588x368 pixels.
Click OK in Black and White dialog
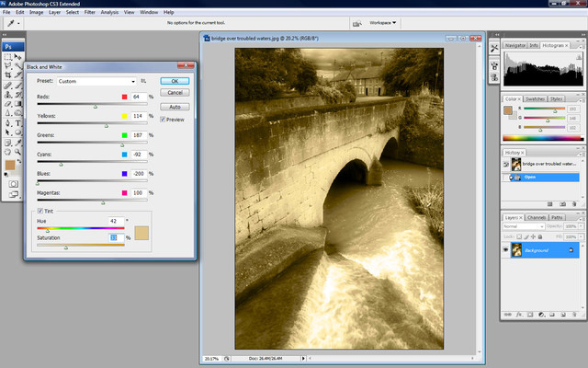click(175, 81)
